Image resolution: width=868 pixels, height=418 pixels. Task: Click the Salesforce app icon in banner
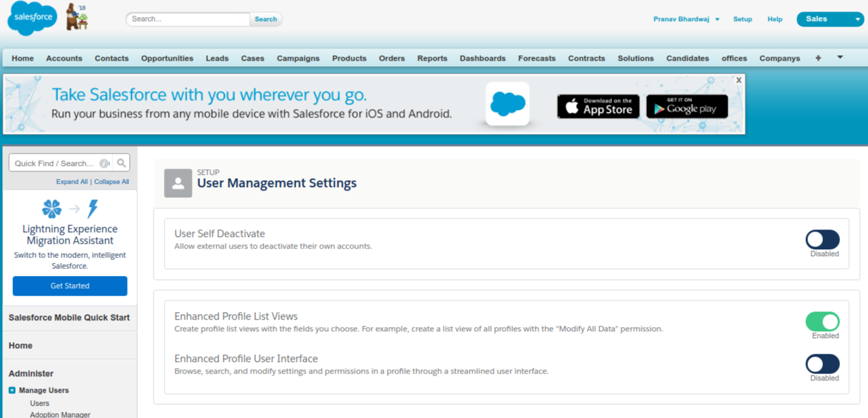tap(508, 104)
